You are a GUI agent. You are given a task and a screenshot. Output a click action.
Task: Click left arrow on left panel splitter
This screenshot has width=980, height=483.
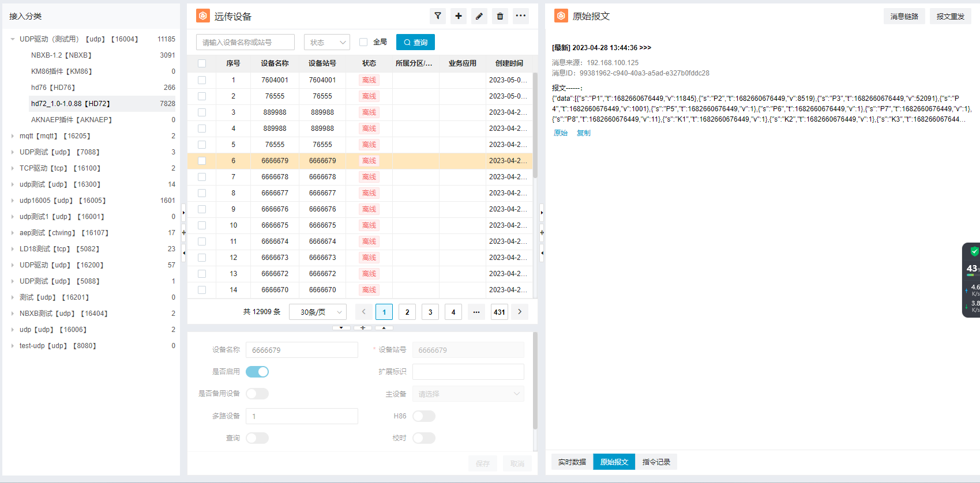point(183,252)
